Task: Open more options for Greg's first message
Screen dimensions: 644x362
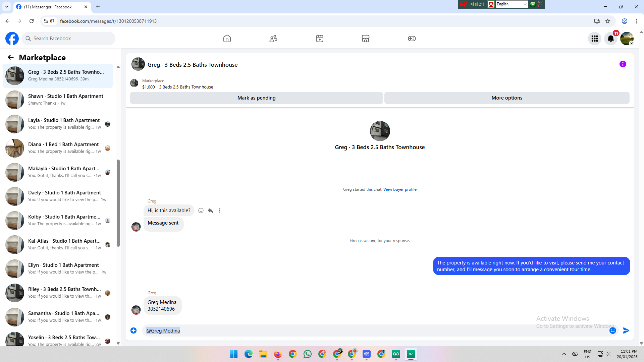Action: click(220, 210)
